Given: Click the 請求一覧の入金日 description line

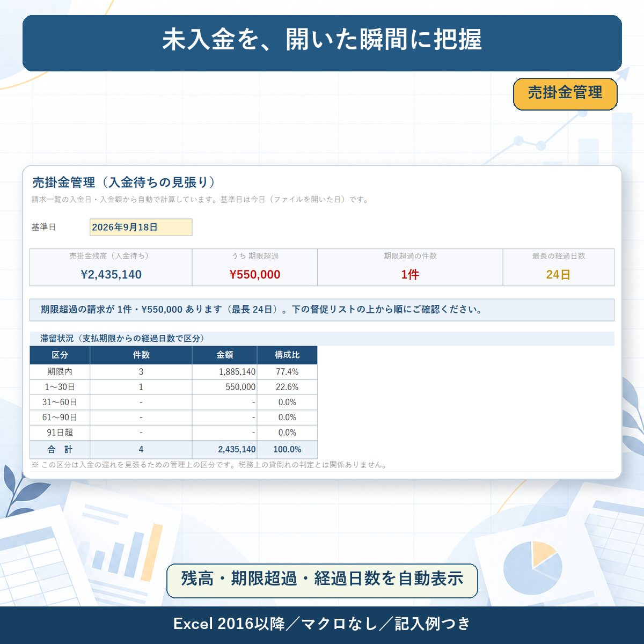Looking at the screenshot, I should coord(201,200).
